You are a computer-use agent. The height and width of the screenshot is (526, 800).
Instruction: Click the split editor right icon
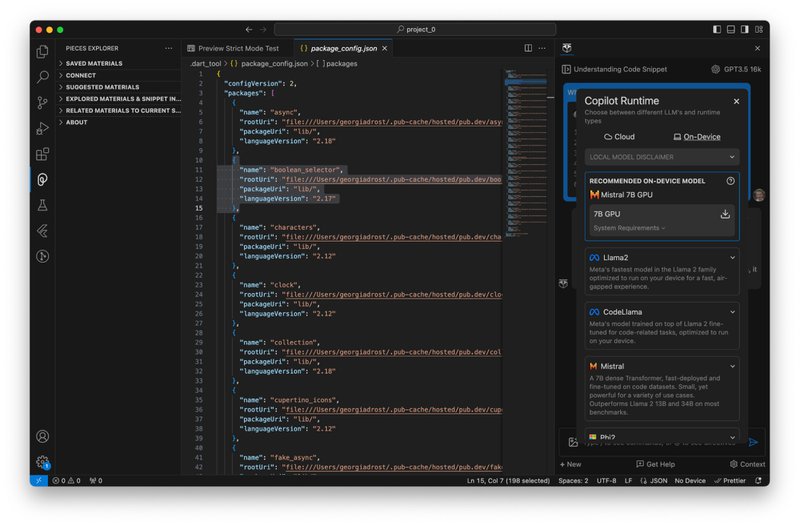[528, 48]
